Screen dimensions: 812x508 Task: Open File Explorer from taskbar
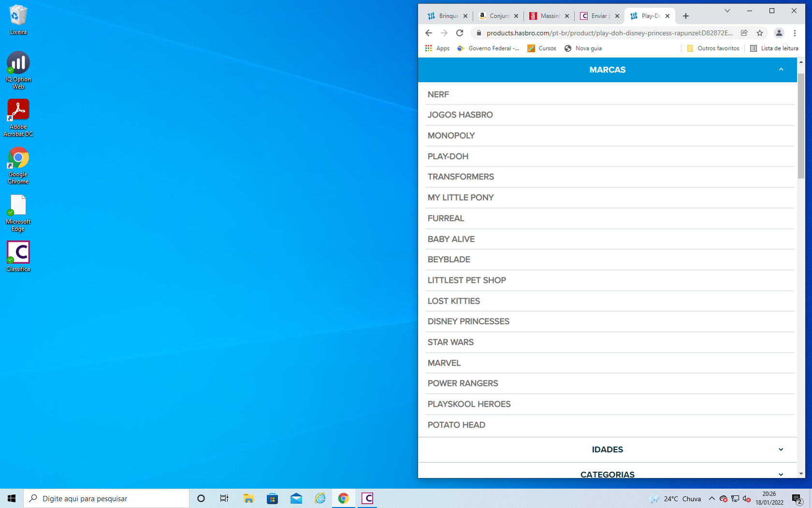tap(248, 498)
